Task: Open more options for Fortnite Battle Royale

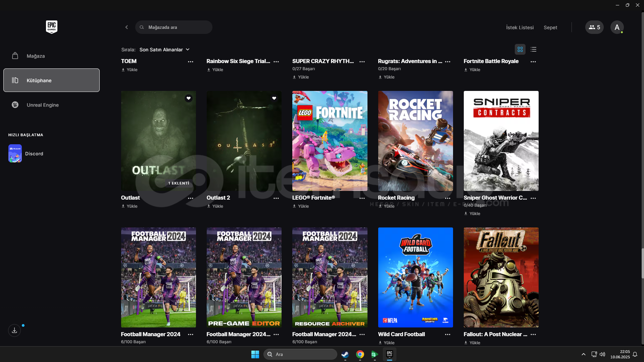Action: (x=533, y=62)
